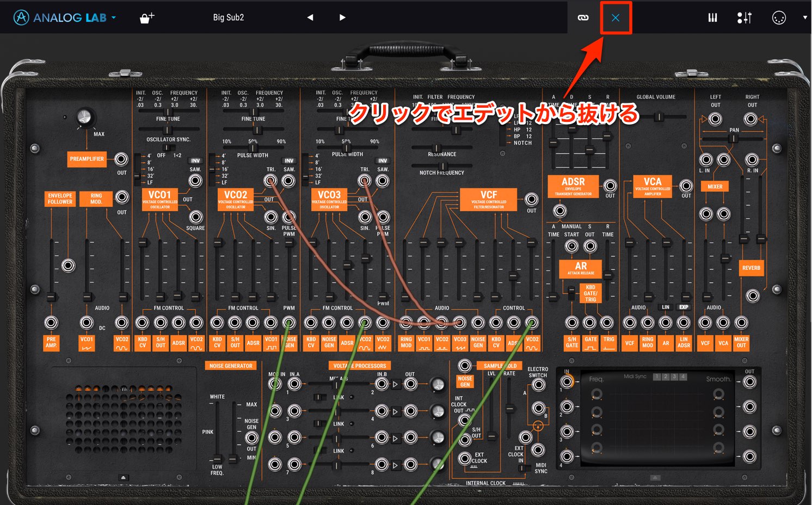Select previous preset with left arrow
This screenshot has height=505, width=812.
[310, 17]
